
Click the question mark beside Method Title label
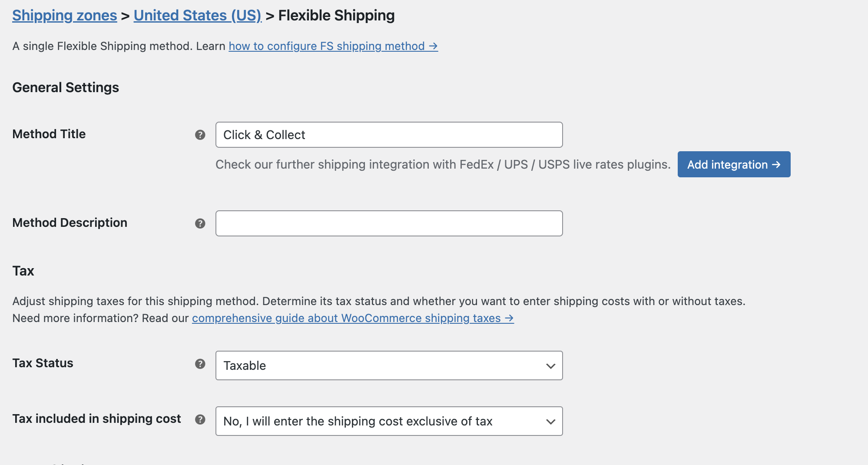200,135
